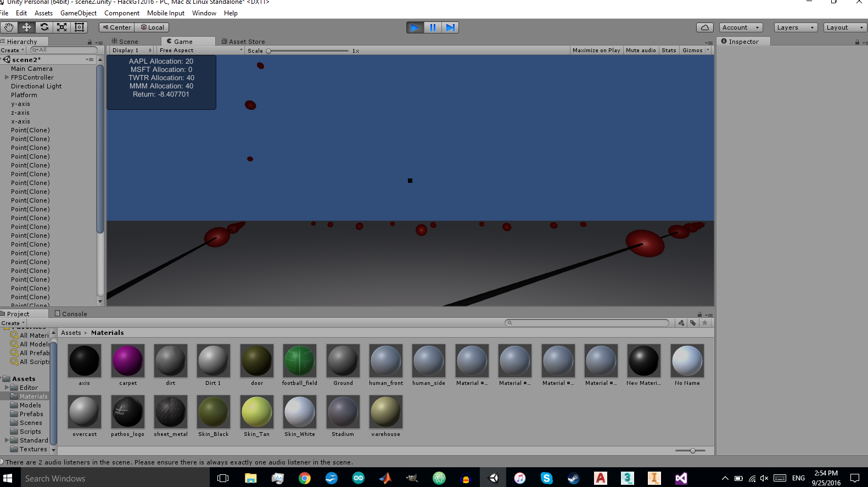Open the Assets menu
868x487 pixels.
(x=43, y=13)
